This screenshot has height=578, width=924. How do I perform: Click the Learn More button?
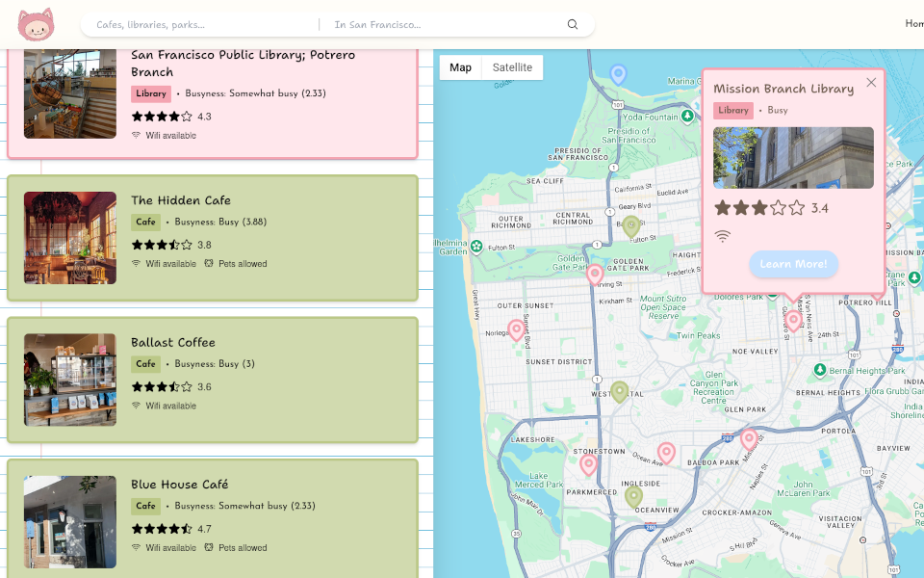tap(793, 264)
